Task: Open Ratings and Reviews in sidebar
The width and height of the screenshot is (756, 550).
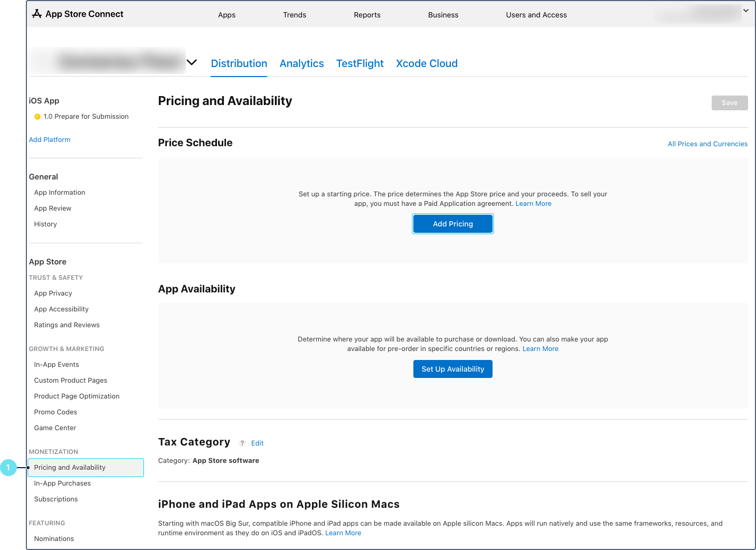Action: [x=67, y=325]
